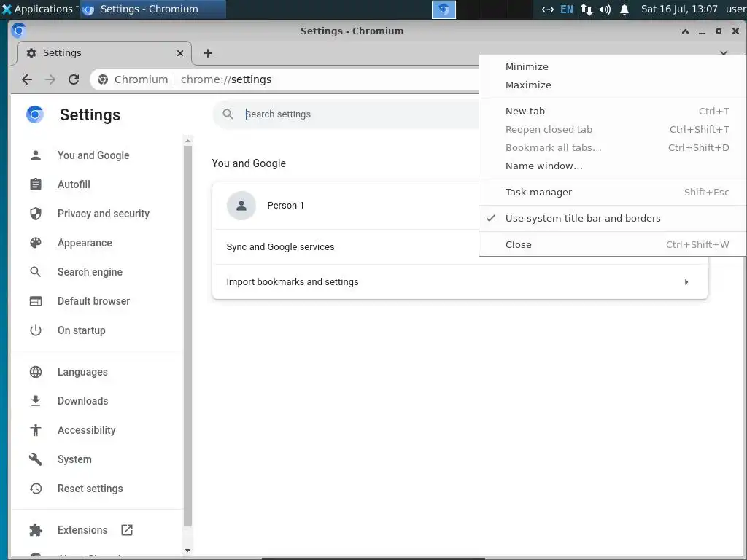
Task: Click the shield icon for Privacy and security
Action: (x=36, y=214)
